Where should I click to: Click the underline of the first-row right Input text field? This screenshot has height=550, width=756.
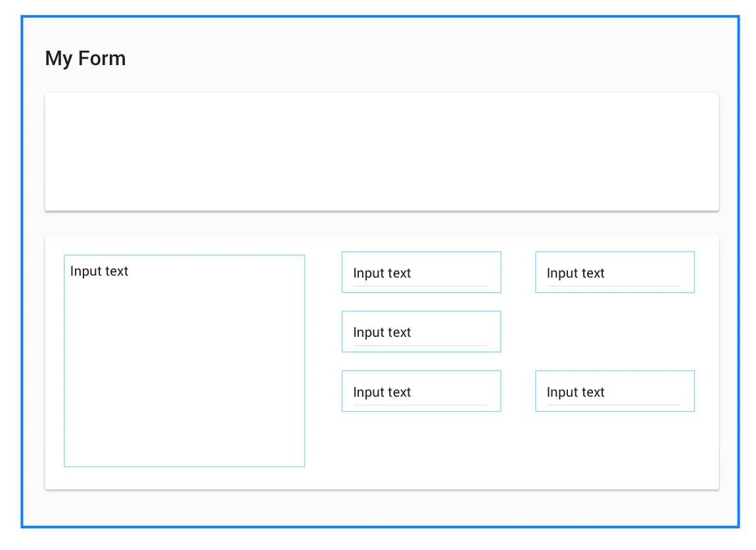pyautogui.click(x=614, y=286)
